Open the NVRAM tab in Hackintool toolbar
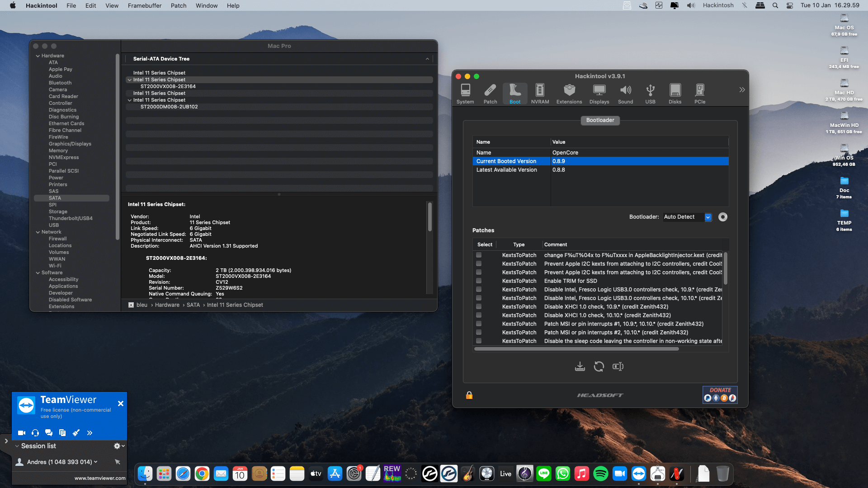This screenshot has height=488, width=868. [540, 94]
